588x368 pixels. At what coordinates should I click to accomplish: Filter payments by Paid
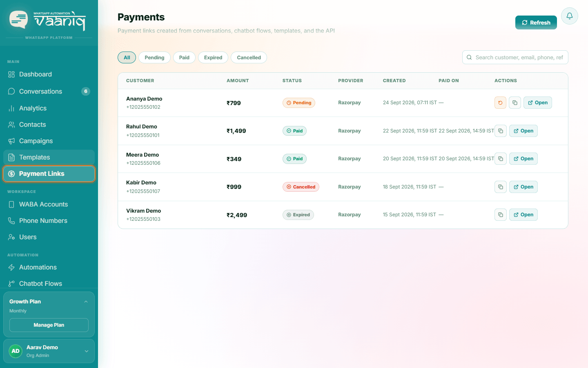pyautogui.click(x=184, y=58)
